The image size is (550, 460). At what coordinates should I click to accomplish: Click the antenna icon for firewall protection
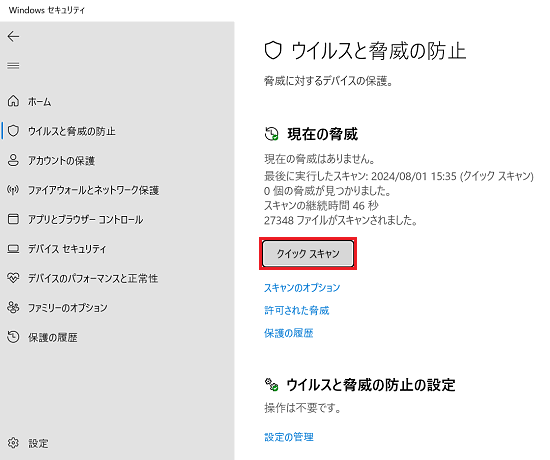click(x=13, y=190)
